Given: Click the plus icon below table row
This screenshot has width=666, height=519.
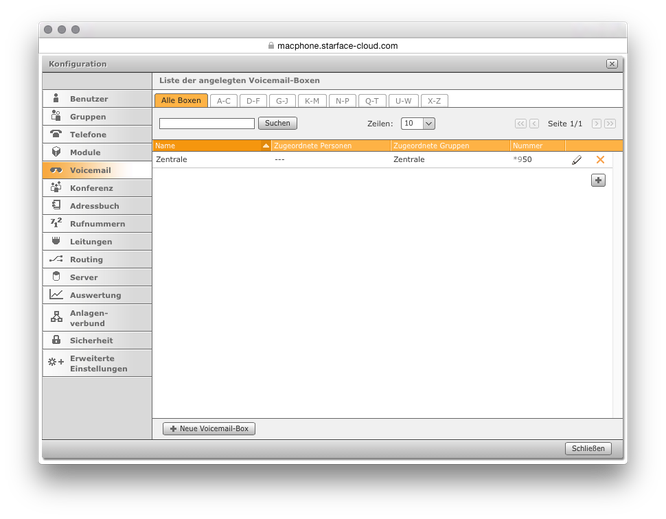Looking at the screenshot, I should coord(598,180).
